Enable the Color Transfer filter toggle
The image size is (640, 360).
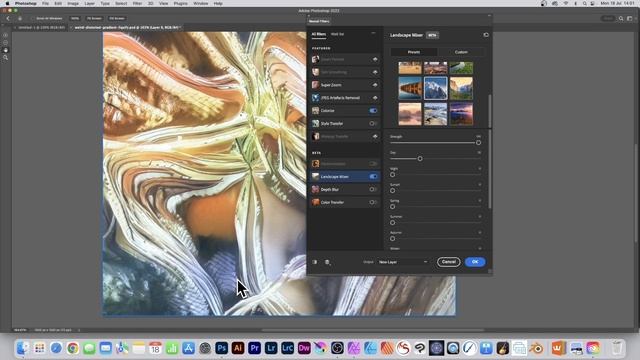pyautogui.click(x=373, y=202)
